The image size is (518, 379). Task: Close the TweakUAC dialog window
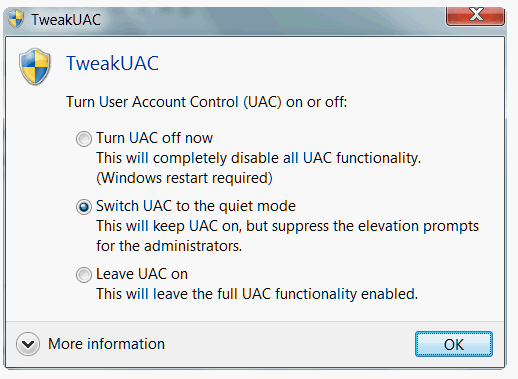pyautogui.click(x=475, y=15)
